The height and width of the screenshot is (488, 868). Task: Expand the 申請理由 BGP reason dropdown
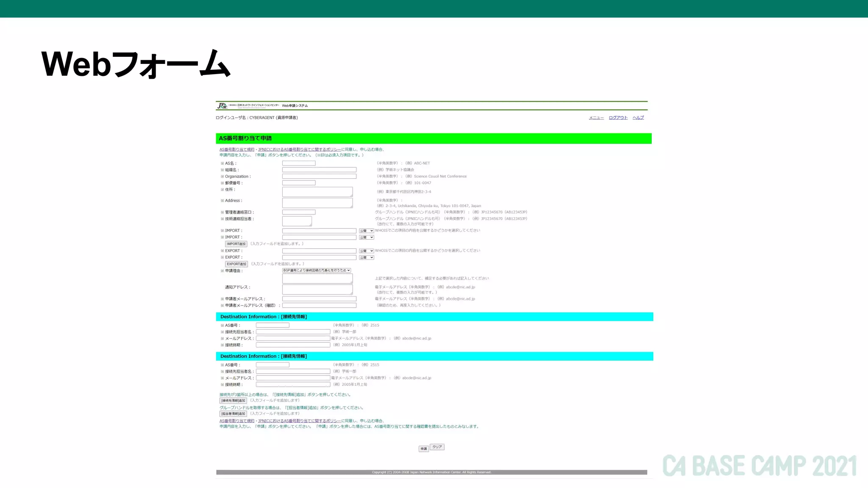pos(317,270)
